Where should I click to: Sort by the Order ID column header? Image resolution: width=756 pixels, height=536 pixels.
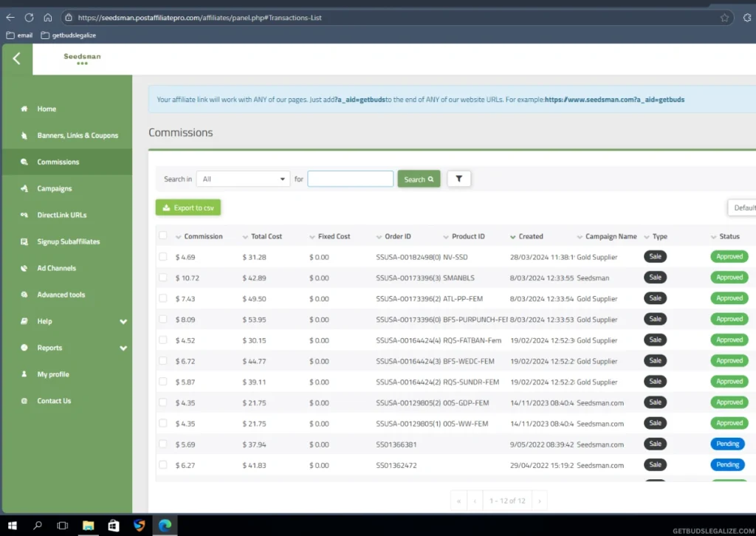pyautogui.click(x=398, y=236)
